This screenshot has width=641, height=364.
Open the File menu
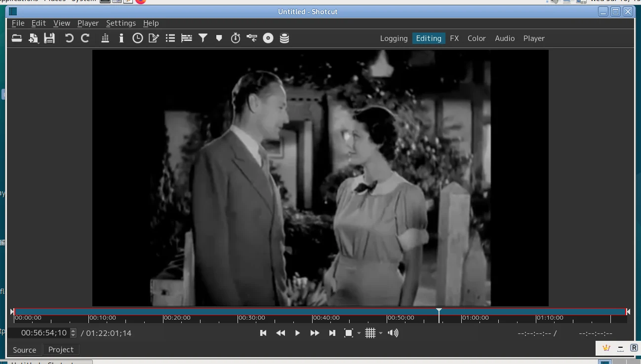[x=18, y=23]
